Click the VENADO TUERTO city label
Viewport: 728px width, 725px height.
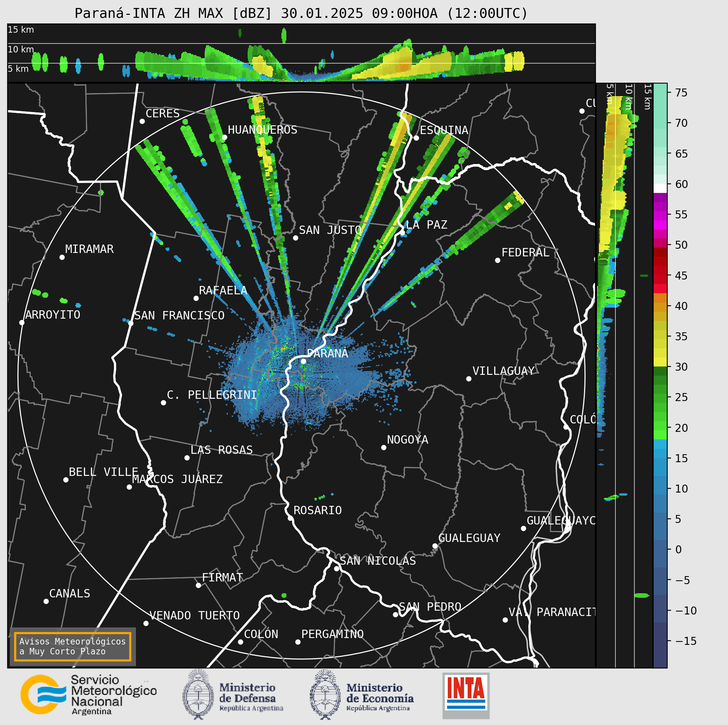click(x=194, y=616)
